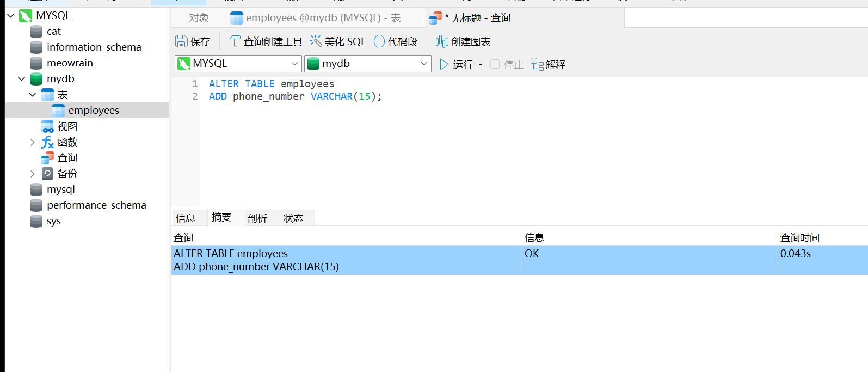Open the Code Snippet (代码段) tool
The height and width of the screenshot is (372, 868).
379,41
